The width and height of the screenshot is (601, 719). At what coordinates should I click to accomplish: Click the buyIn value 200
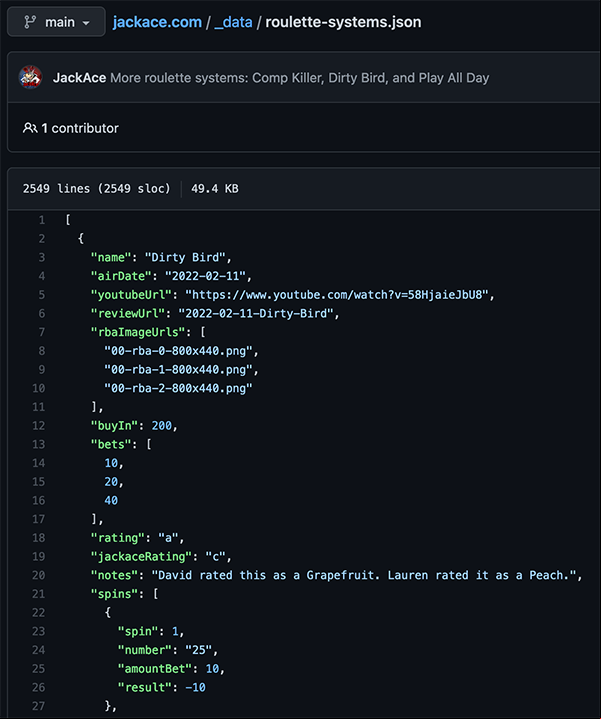point(162,426)
